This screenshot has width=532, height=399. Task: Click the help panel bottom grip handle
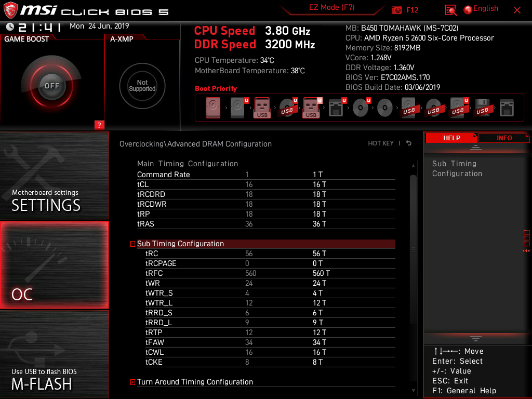point(476,339)
